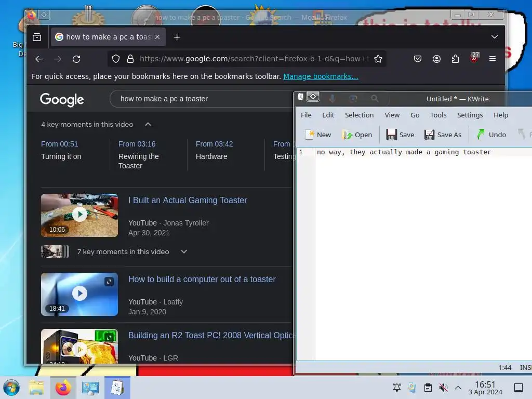532x399 pixels.
Task: Open Firefox account menu
Action: (x=436, y=59)
